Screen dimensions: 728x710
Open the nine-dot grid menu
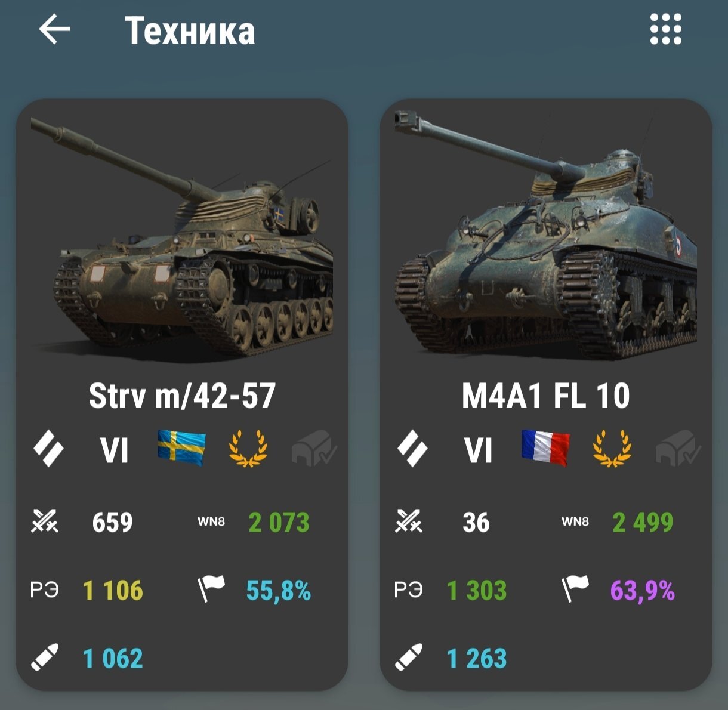click(x=665, y=29)
